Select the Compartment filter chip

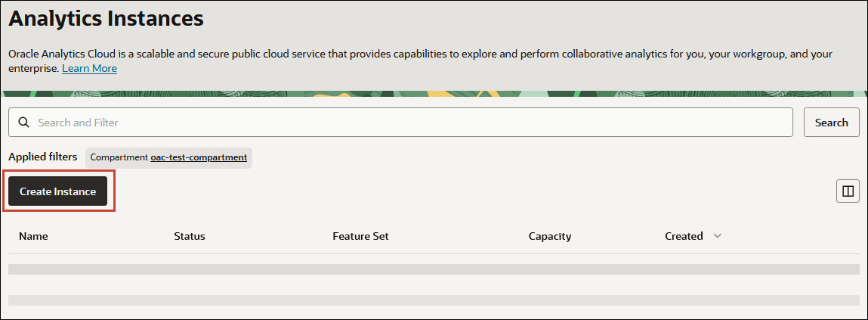(x=119, y=157)
